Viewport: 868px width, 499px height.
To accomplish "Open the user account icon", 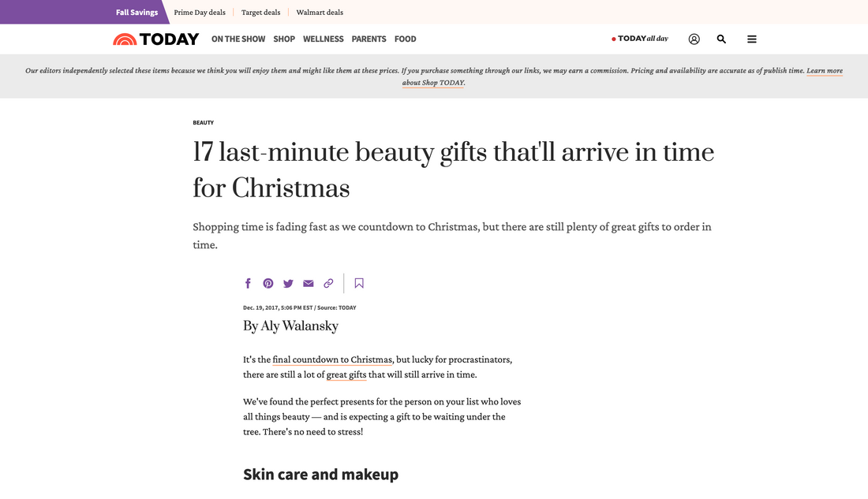I will pos(694,39).
